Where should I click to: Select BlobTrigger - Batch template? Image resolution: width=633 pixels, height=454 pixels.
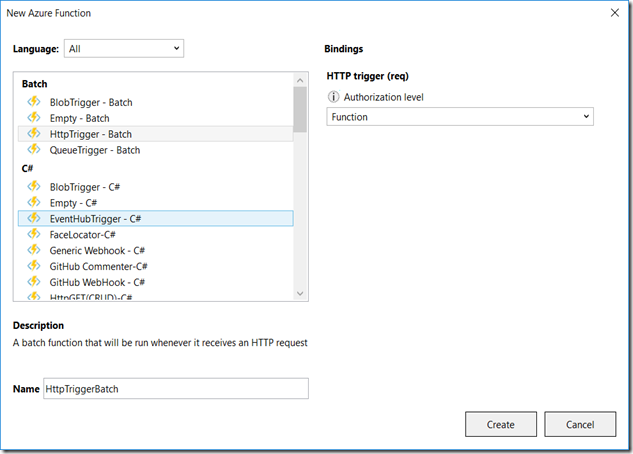click(155, 102)
